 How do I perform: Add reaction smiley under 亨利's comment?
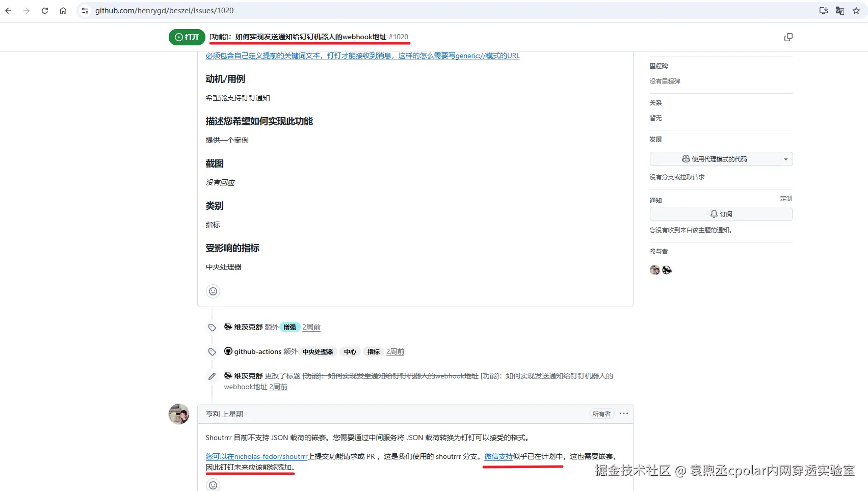tap(213, 485)
